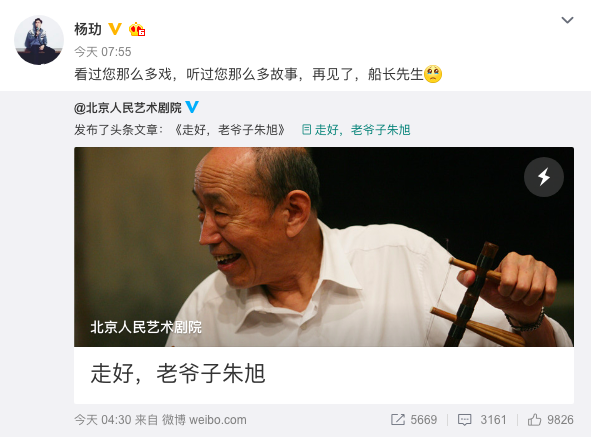
Task: Expand the post options chevron menu
Action: pyautogui.click(x=567, y=20)
